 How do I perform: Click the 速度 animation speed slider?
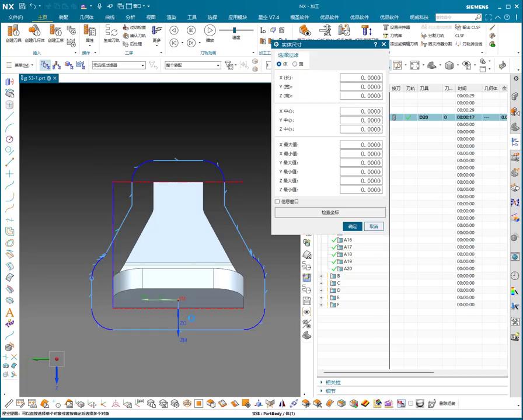[235, 30]
